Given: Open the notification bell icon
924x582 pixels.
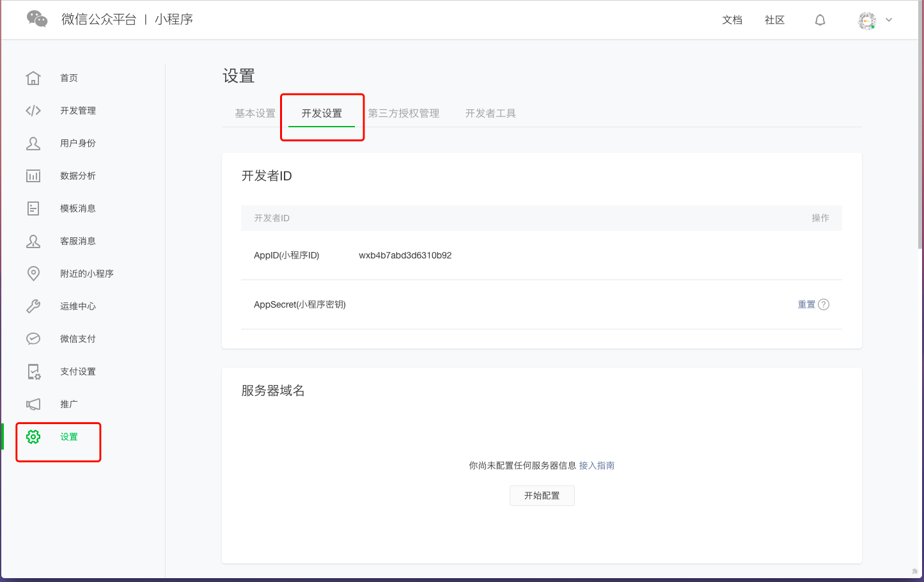Looking at the screenshot, I should (820, 19).
